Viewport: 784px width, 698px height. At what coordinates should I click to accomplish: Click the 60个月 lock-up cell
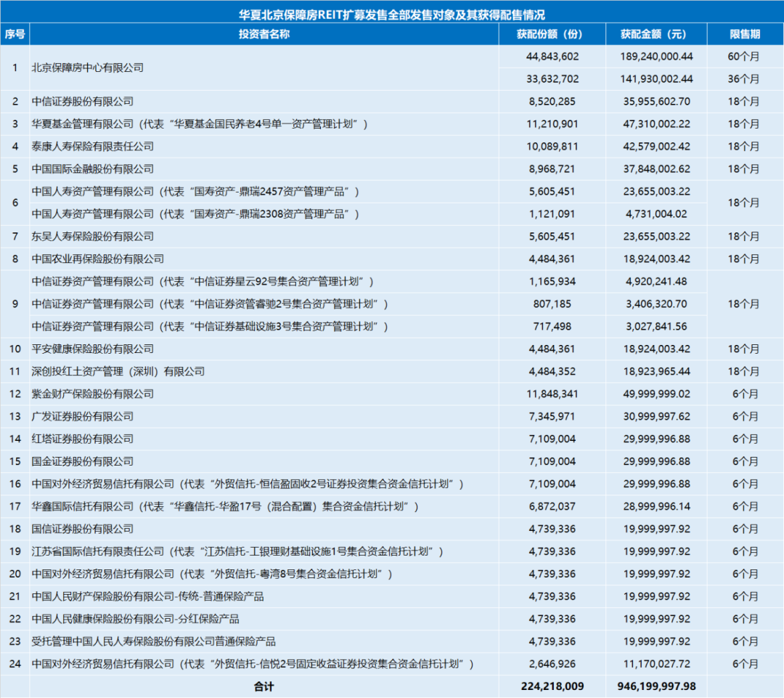coord(743,57)
